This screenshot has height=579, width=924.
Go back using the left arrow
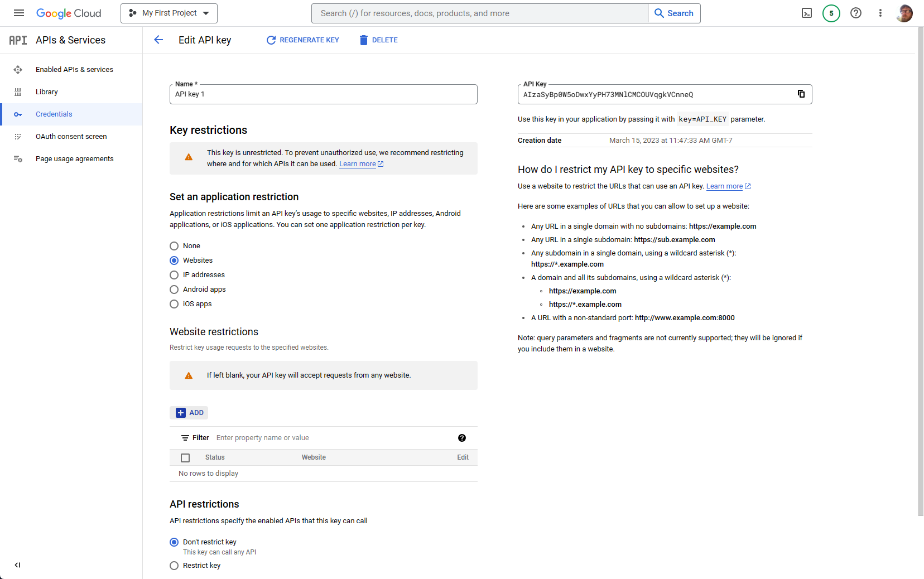158,40
